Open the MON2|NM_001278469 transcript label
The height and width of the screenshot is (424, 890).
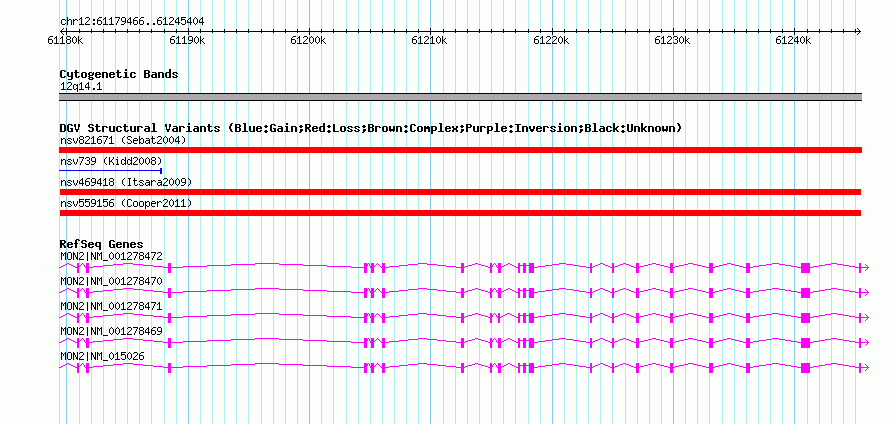point(111,331)
